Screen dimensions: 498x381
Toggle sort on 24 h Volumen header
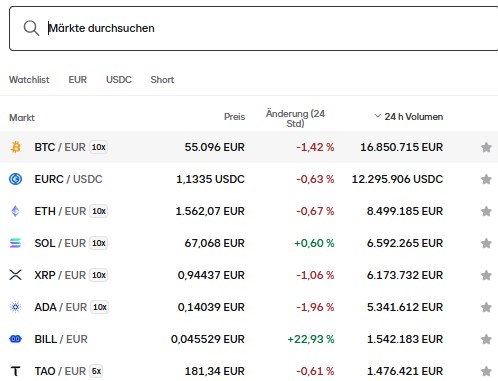click(414, 117)
